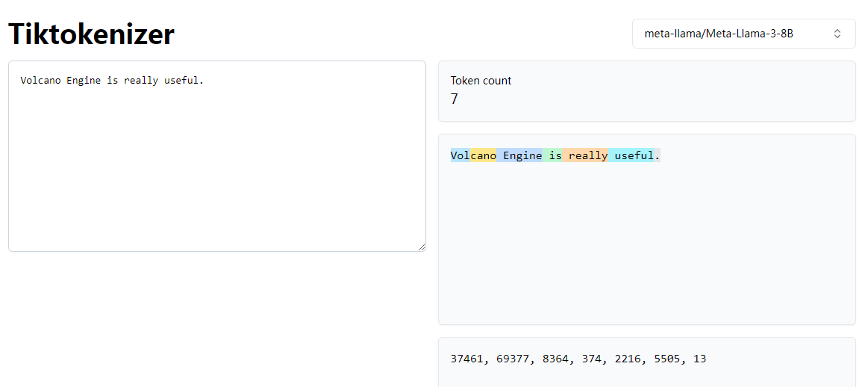Click the up-down chevron icon in model selector

[837, 34]
